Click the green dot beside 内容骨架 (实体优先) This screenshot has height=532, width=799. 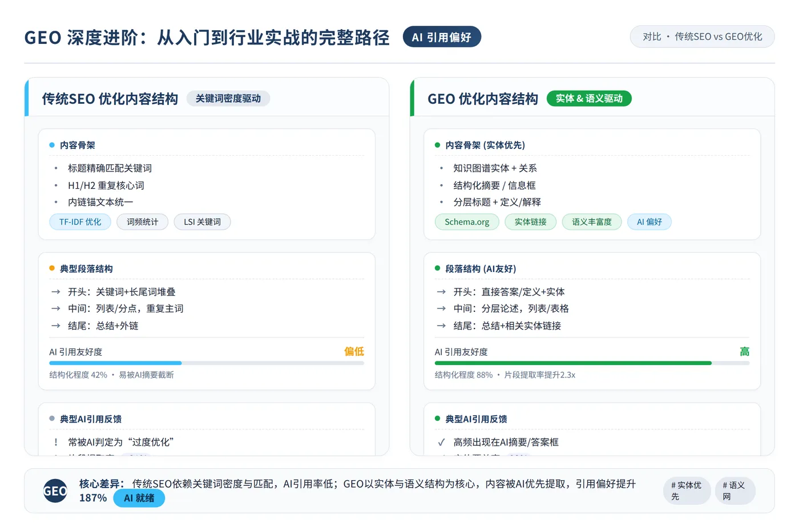(x=438, y=145)
